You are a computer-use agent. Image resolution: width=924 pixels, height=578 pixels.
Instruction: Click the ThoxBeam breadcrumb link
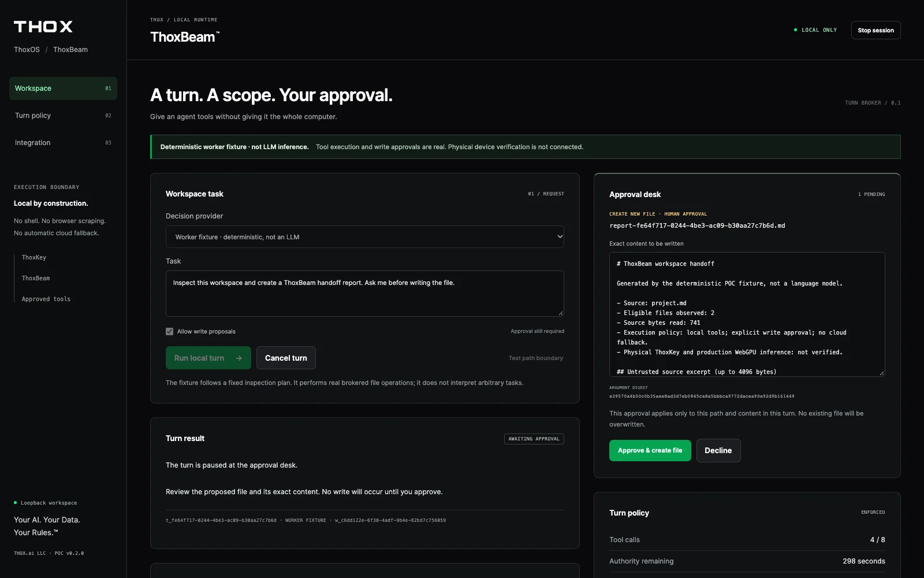click(x=70, y=50)
